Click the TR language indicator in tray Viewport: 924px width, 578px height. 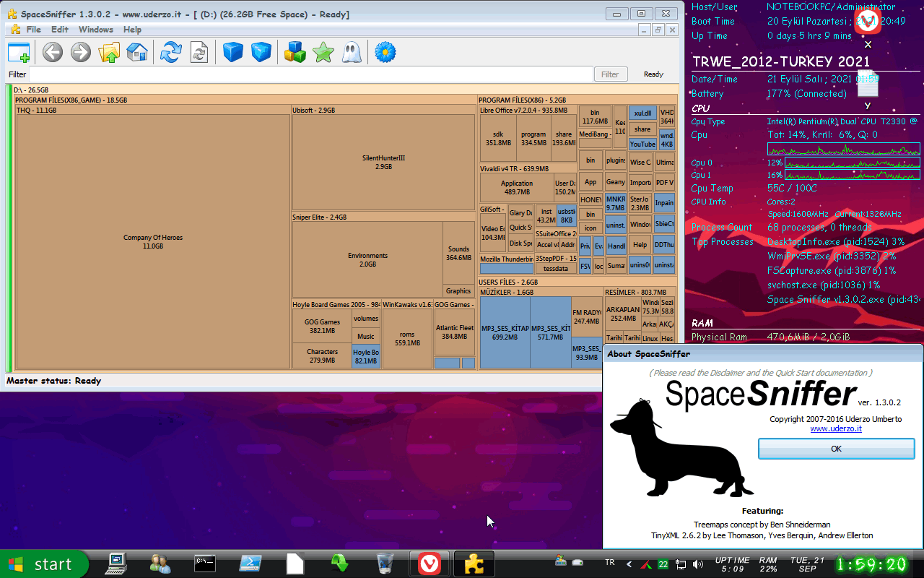(609, 563)
